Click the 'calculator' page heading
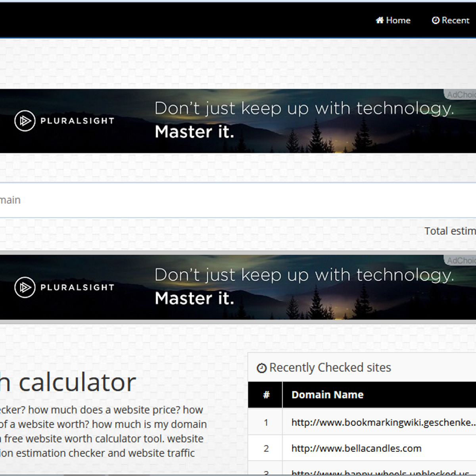Image resolution: width=476 pixels, height=476 pixels. coord(77,382)
